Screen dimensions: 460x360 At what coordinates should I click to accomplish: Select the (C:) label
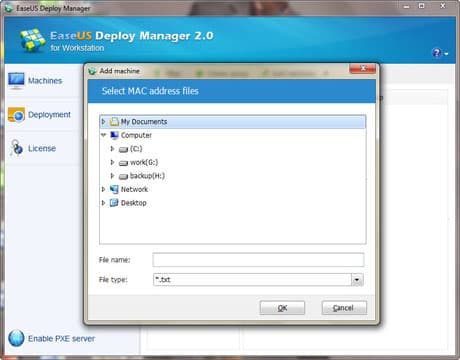[136, 149]
